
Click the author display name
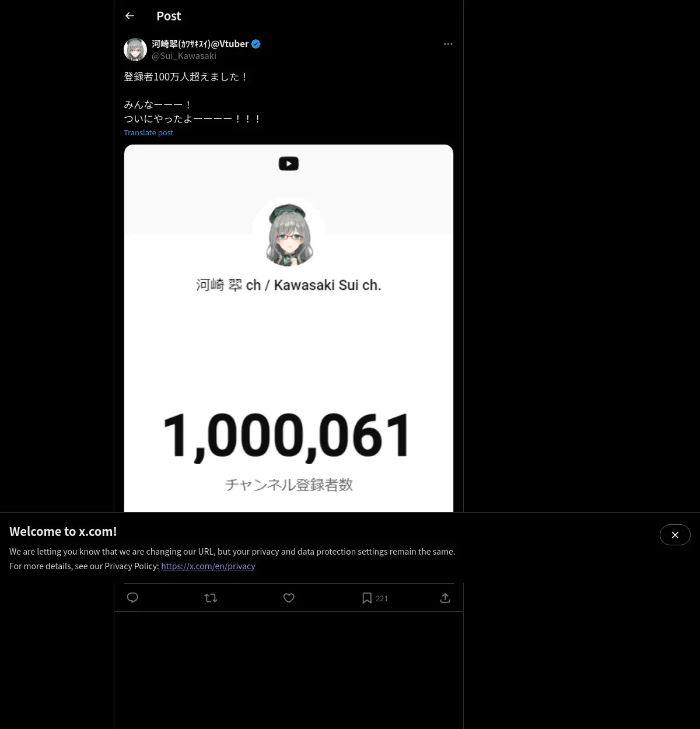tap(200, 44)
